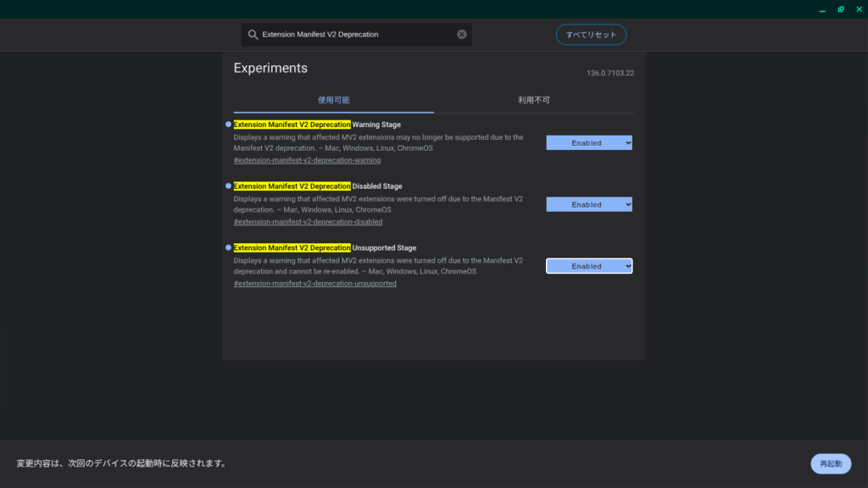The image size is (868, 488).
Task: Click the blue dot beside Warning Stage
Action: point(228,125)
